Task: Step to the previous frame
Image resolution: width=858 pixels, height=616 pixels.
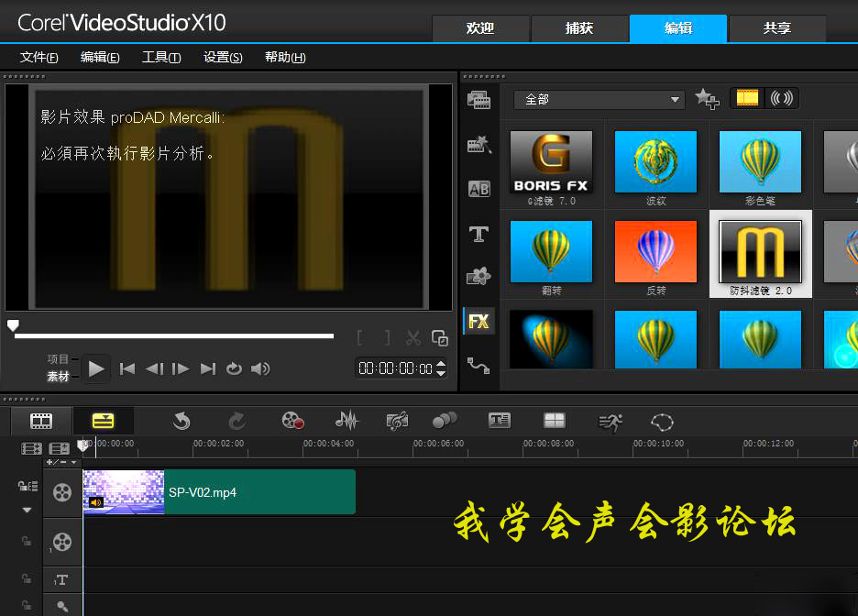Action: pyautogui.click(x=154, y=368)
